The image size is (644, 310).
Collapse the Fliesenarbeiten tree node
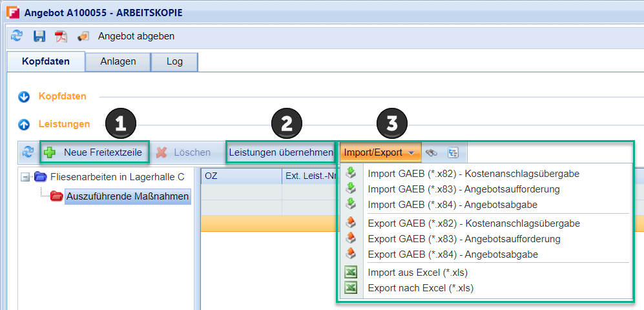[x=25, y=177]
